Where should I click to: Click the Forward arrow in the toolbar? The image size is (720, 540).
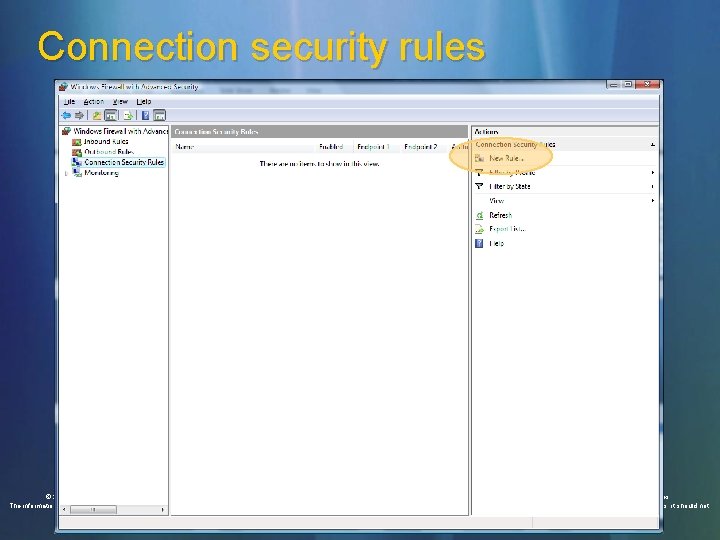pos(79,115)
